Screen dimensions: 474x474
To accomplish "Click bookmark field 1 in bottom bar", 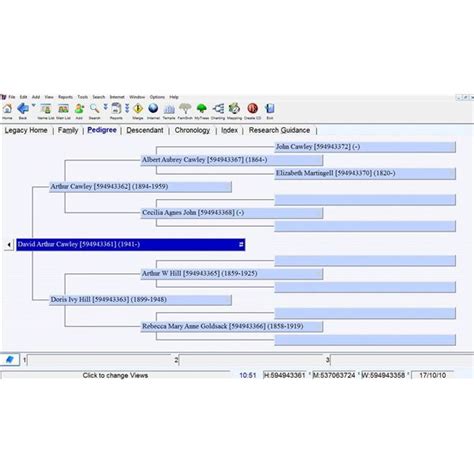I will (x=99, y=360).
